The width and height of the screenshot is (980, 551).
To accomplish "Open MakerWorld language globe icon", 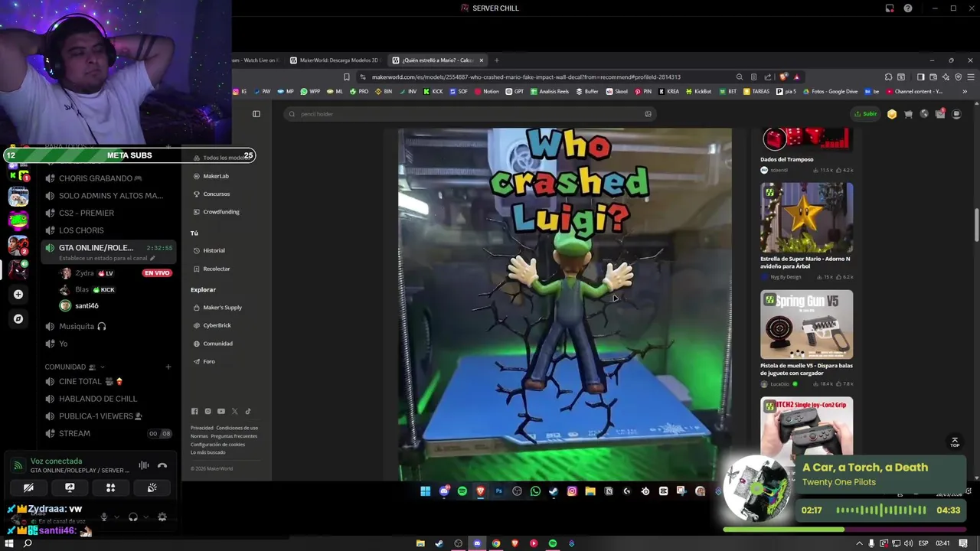I will pos(924,114).
